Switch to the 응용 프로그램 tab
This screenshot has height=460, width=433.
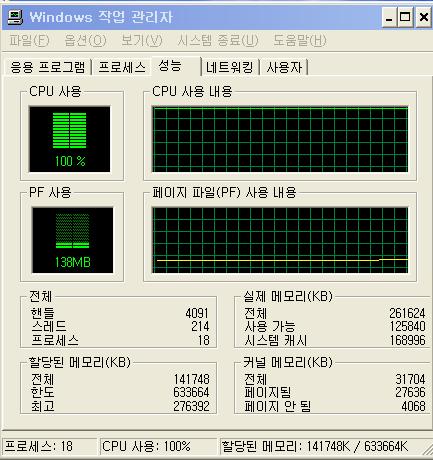[x=47, y=67]
